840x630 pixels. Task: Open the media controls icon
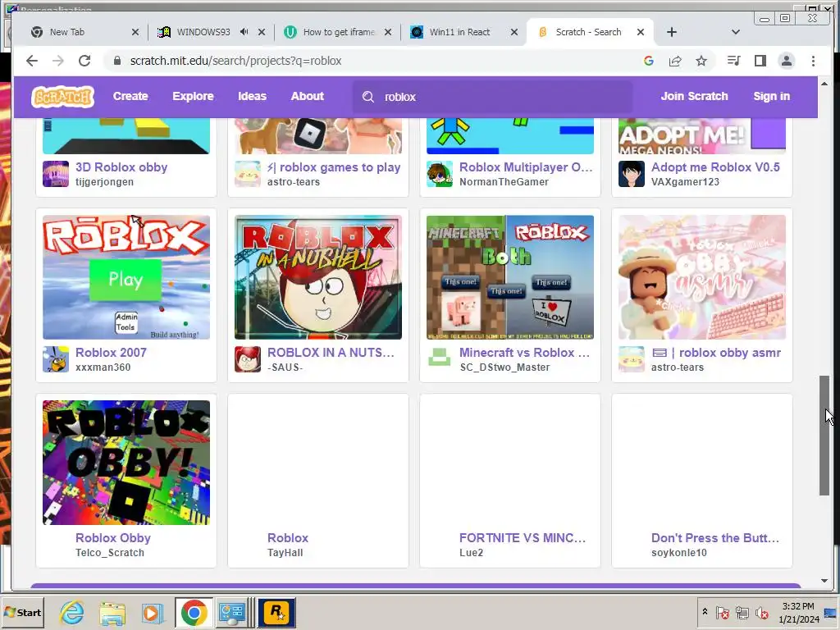coord(734,61)
